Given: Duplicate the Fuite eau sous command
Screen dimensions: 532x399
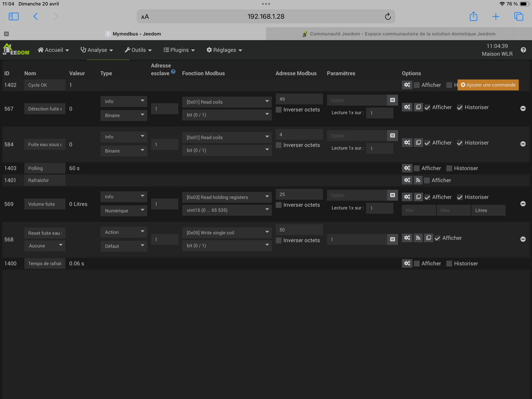Looking at the screenshot, I should [418, 143].
